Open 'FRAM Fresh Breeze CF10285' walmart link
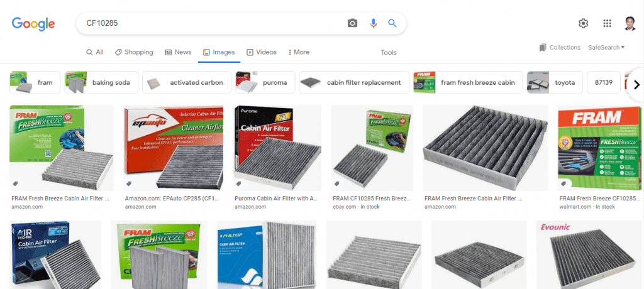 [599, 199]
